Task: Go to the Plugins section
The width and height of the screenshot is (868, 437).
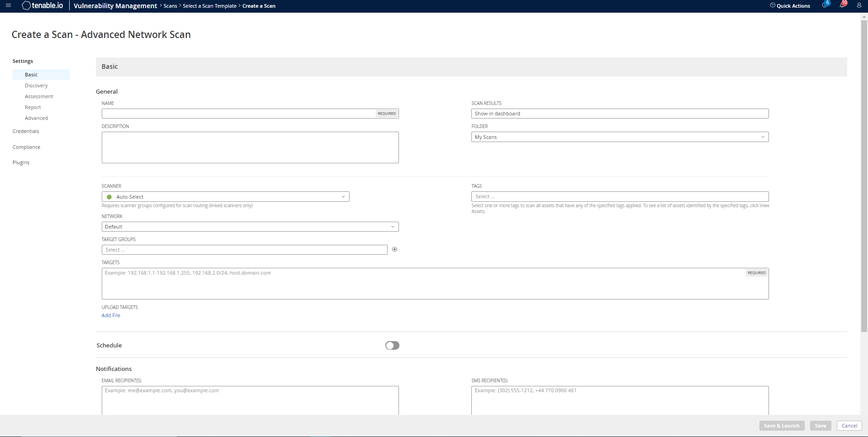Action: [x=21, y=162]
